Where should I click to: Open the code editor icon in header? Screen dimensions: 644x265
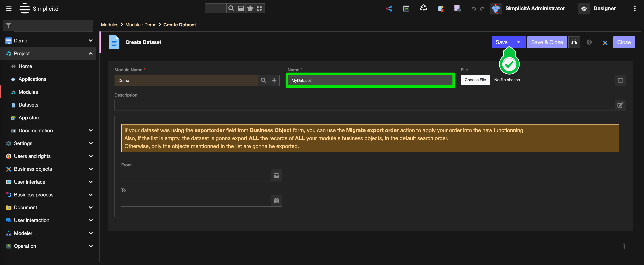tap(406, 9)
